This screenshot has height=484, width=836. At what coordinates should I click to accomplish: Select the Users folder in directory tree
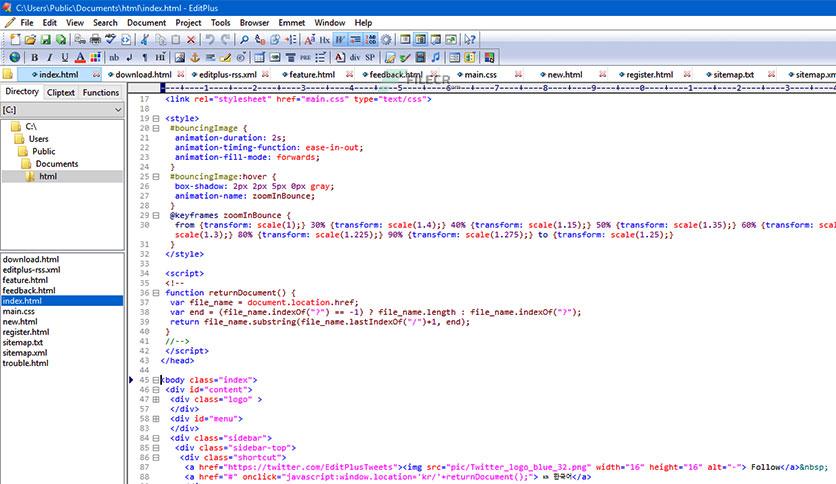[x=38, y=139]
